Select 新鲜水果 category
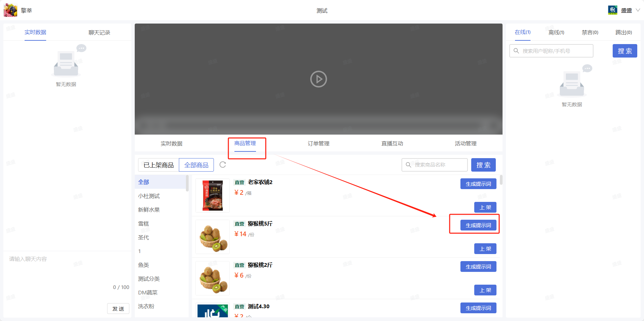Image resolution: width=644 pixels, height=321 pixels. [x=149, y=210]
